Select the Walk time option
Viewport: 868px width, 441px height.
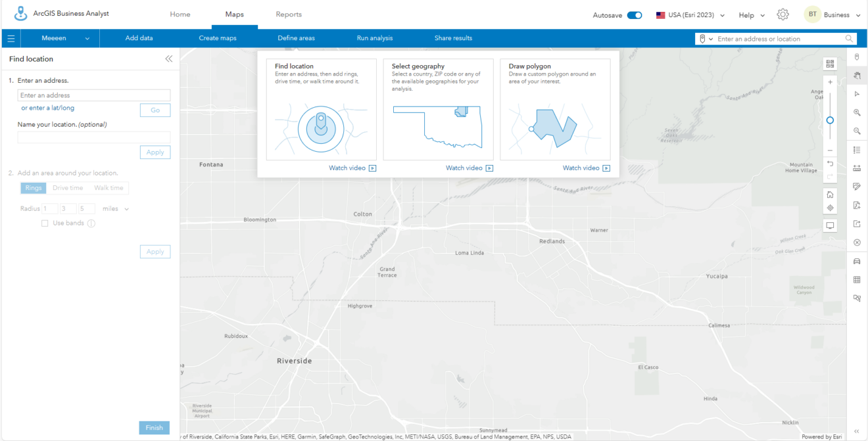(x=108, y=188)
